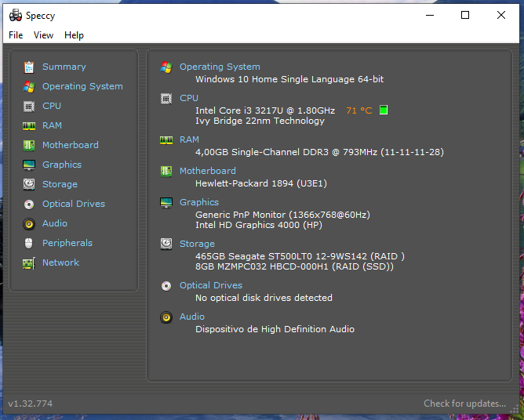Select Optical Drives in the sidebar
524x420 pixels.
coord(74,204)
